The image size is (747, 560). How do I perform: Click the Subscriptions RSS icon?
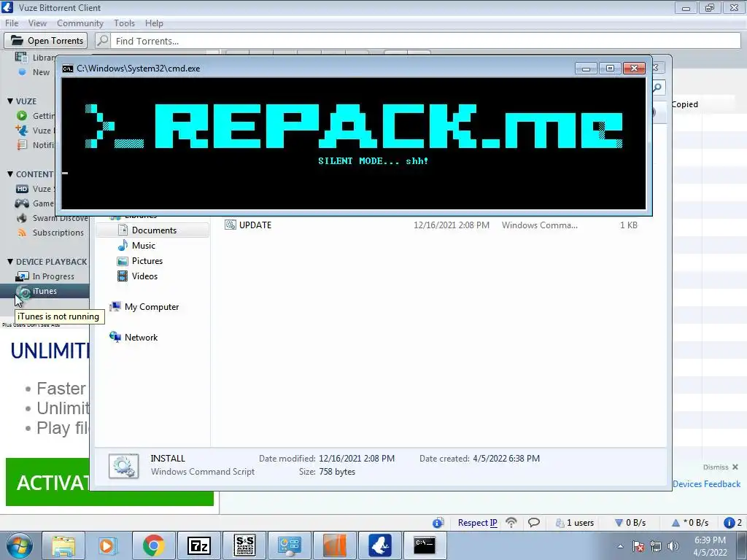pos(22,233)
